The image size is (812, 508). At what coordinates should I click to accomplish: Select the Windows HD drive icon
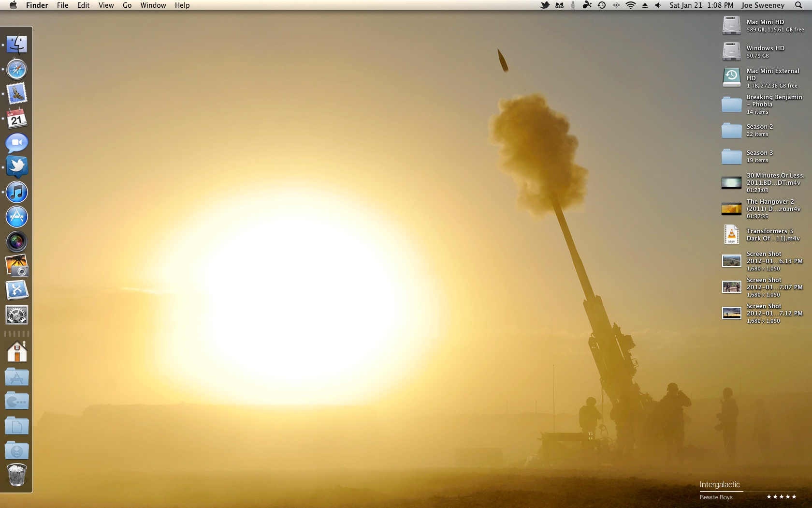coord(731,52)
